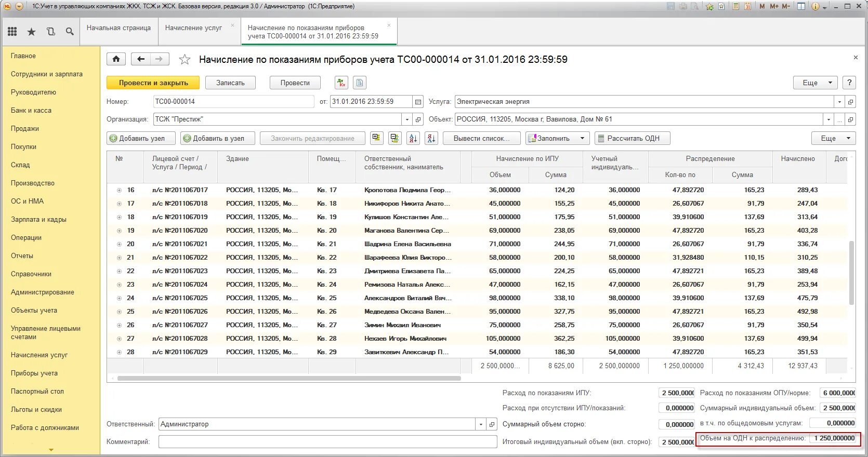Navigate back with the left arrow
Screen dimensions: 868x457
pos(140,59)
